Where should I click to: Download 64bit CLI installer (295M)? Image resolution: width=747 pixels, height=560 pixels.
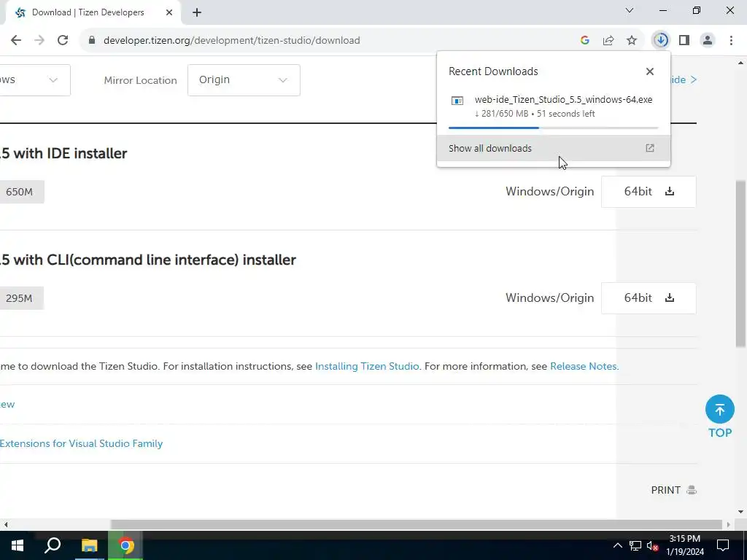pyautogui.click(x=649, y=298)
